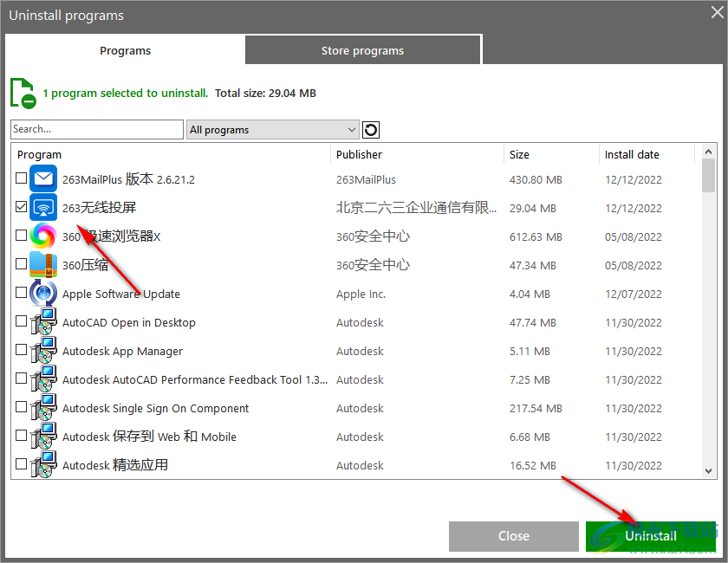
Task: Check the Autodesk Single Sign On Component checkbox
Action: tap(21, 406)
